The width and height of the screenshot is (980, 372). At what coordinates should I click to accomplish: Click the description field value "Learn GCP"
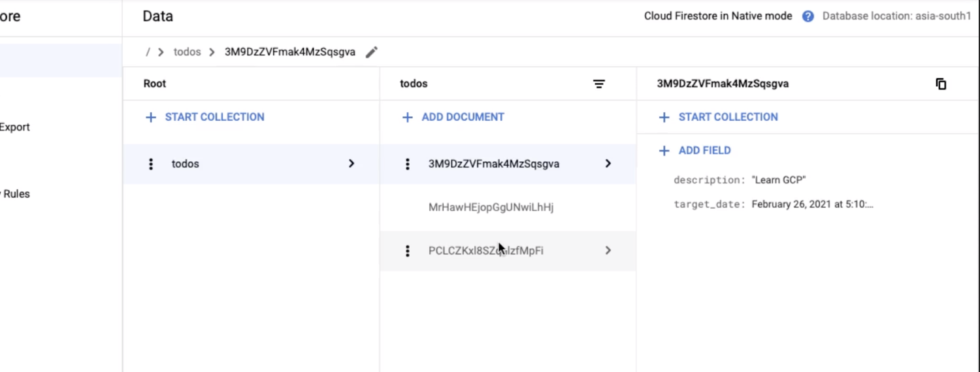[x=778, y=180]
